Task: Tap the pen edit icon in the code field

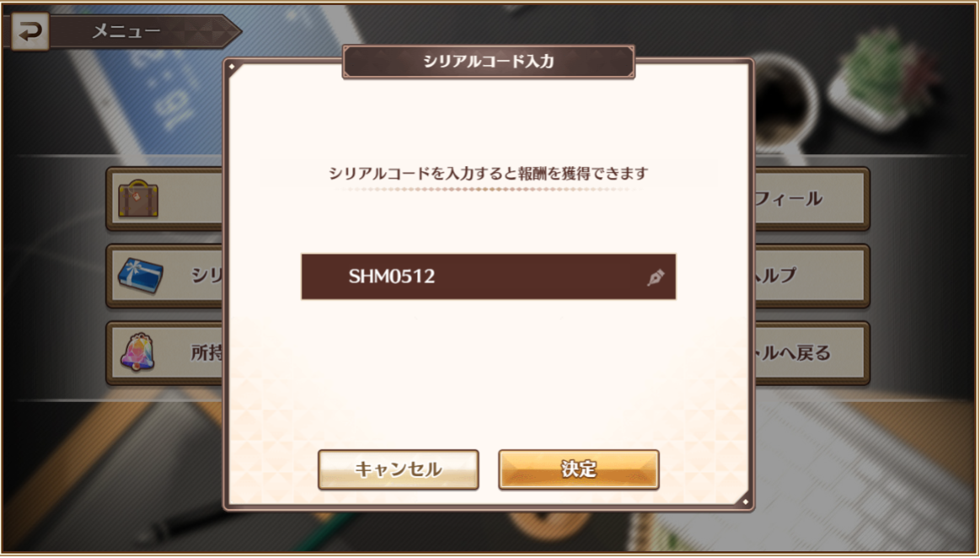Action: click(x=655, y=276)
